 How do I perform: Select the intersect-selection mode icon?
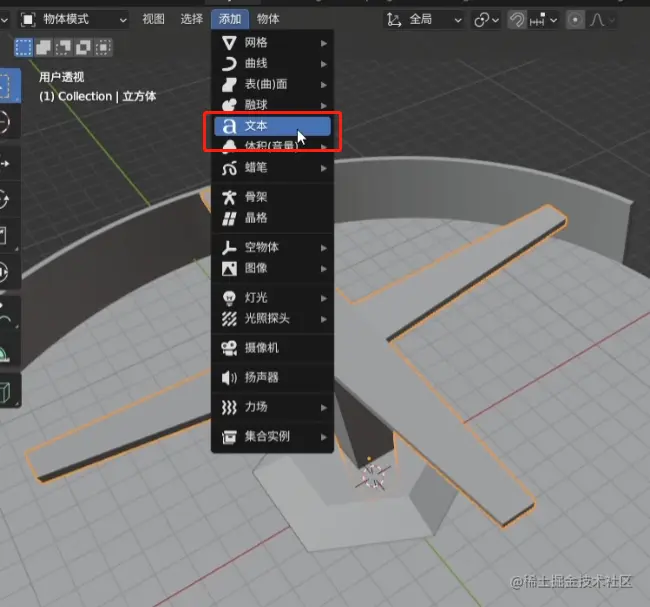coord(103,47)
